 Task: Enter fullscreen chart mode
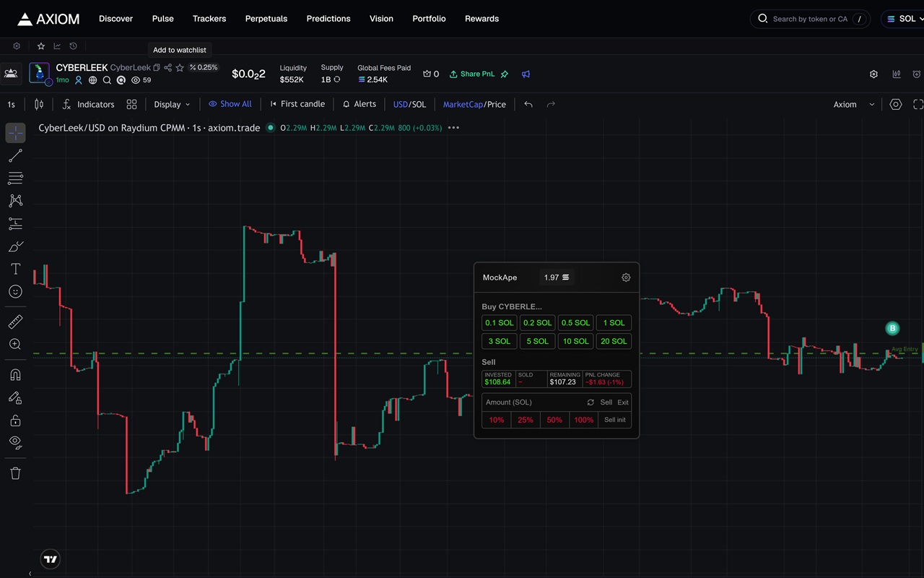pos(918,104)
